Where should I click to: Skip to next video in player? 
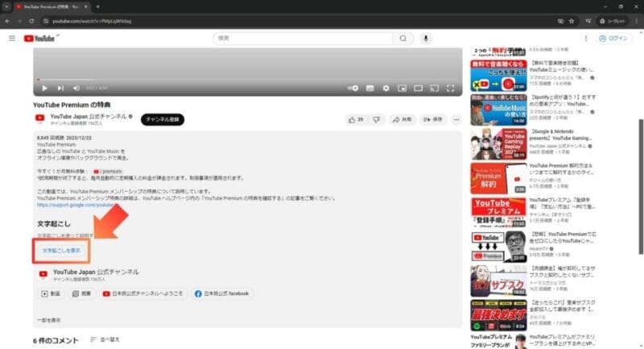point(60,88)
